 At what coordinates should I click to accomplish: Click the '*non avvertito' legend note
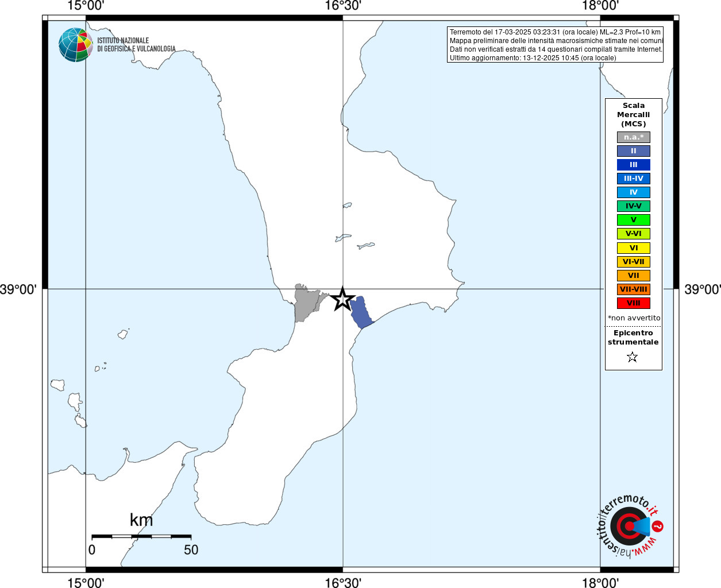click(x=634, y=318)
